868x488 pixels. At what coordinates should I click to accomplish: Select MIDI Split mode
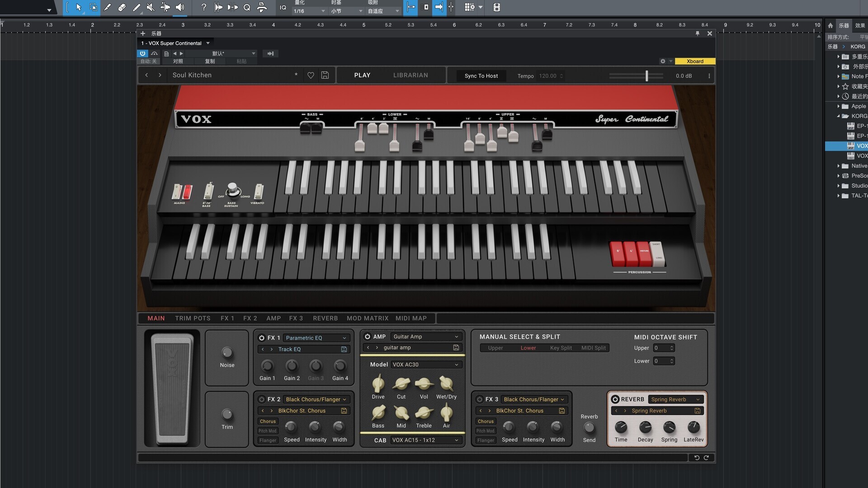pyautogui.click(x=594, y=348)
